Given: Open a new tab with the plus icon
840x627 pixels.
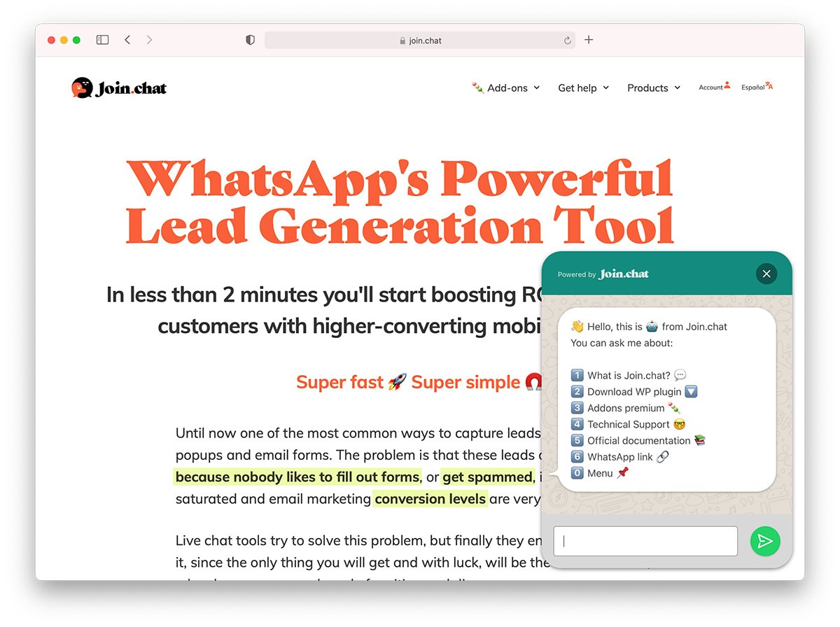Looking at the screenshot, I should coord(589,40).
